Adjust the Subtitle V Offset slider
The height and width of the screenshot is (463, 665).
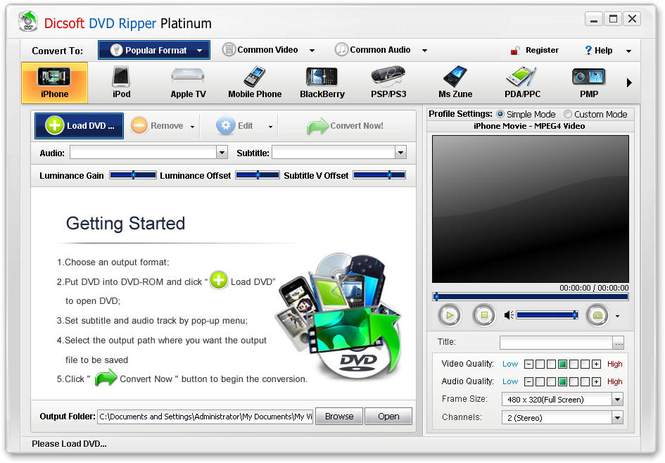[x=380, y=175]
